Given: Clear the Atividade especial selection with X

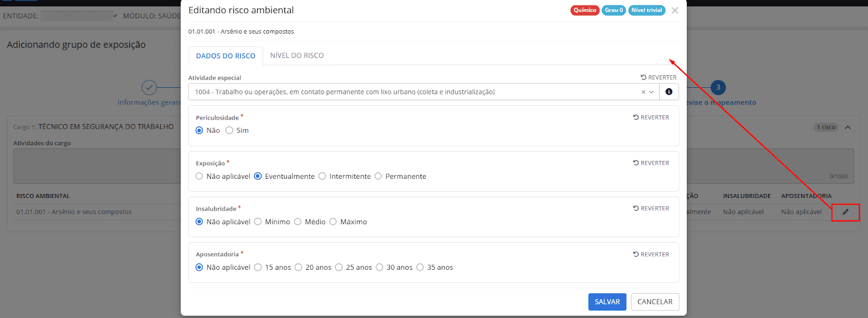Looking at the screenshot, I should (x=643, y=92).
